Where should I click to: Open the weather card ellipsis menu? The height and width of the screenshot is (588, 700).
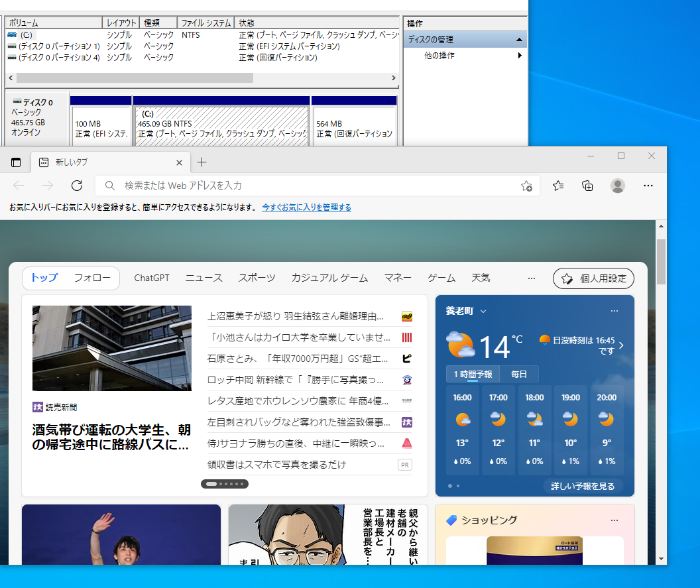614,310
